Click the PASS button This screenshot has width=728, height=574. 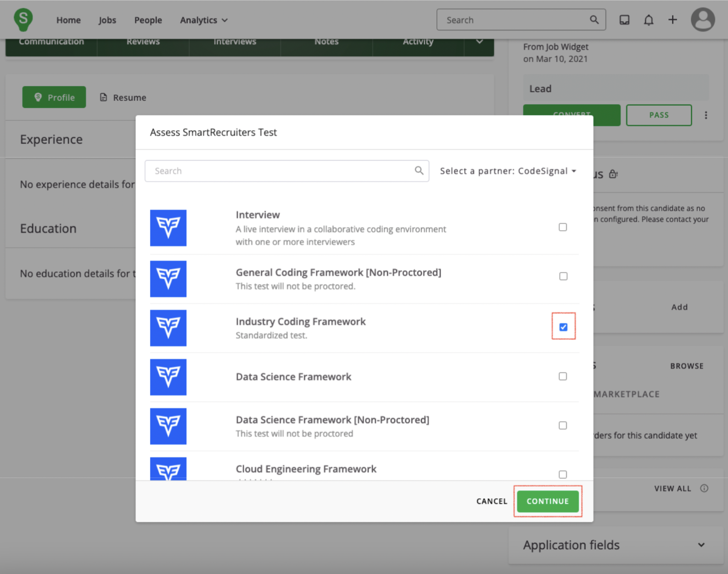tap(659, 115)
